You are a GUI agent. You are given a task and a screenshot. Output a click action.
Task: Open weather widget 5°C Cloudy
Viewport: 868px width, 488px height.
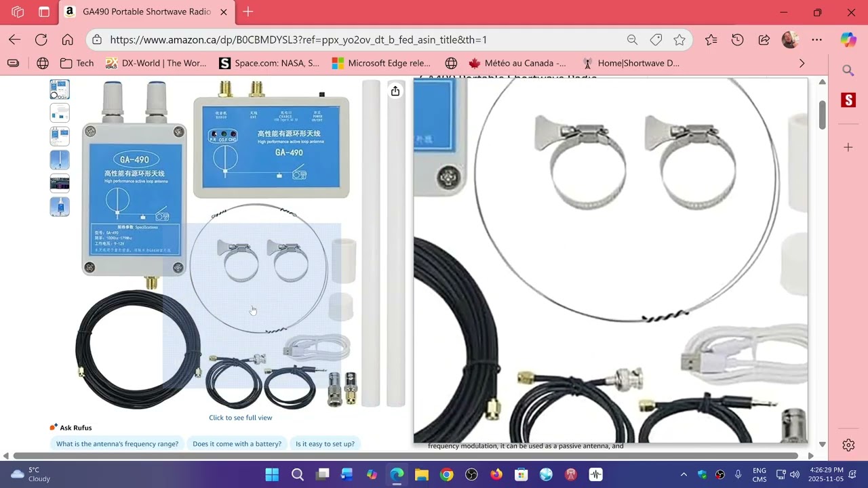coord(32,474)
